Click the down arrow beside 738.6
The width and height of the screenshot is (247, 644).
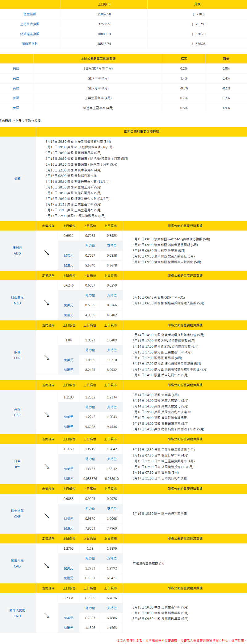pos(193,14)
